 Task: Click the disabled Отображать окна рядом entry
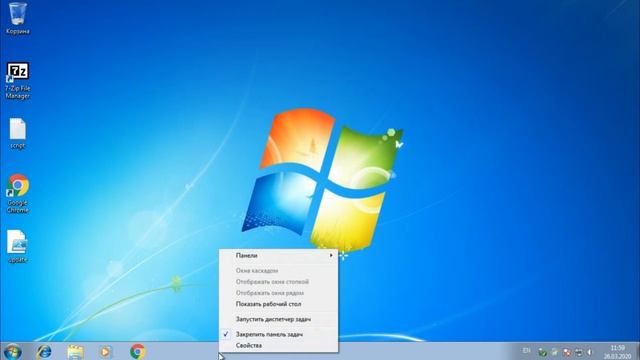click(x=279, y=293)
